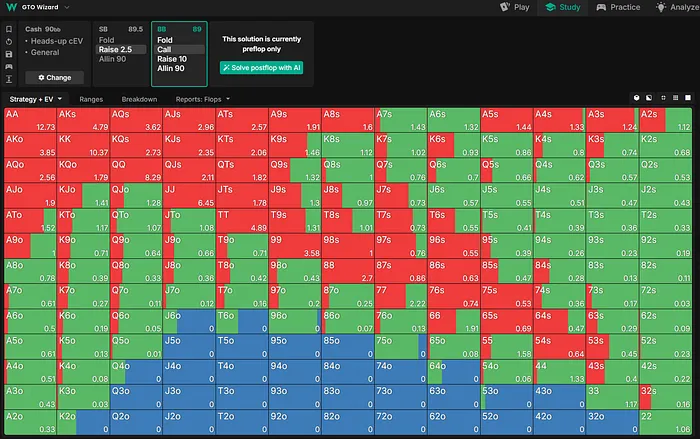Click the Change settings button
Image resolution: width=700 pixels, height=439 pixels.
point(54,77)
